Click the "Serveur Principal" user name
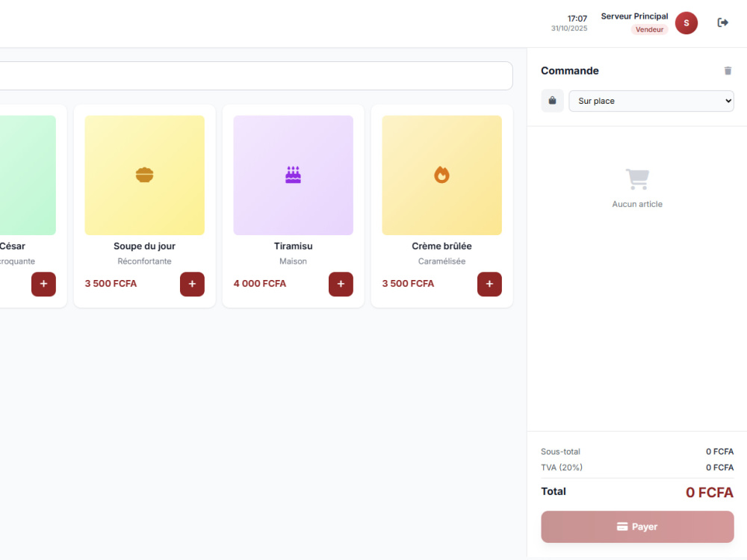The width and height of the screenshot is (747, 560). [x=634, y=16]
